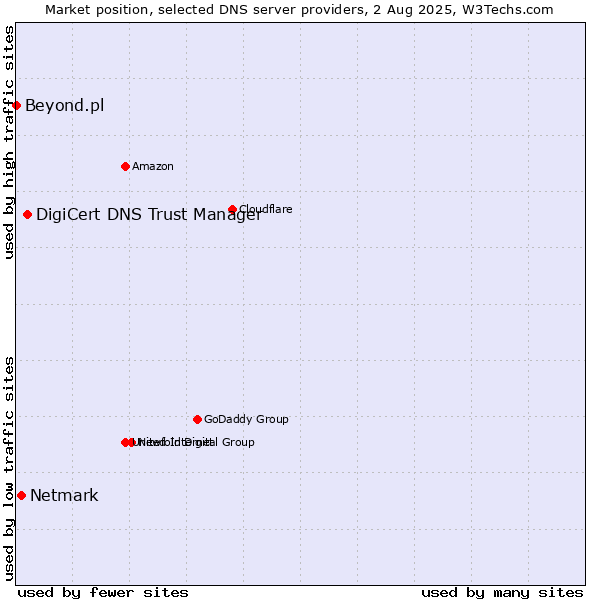Click the chart title mentioning W3Techs.com
600x600 pixels.
coord(299,10)
